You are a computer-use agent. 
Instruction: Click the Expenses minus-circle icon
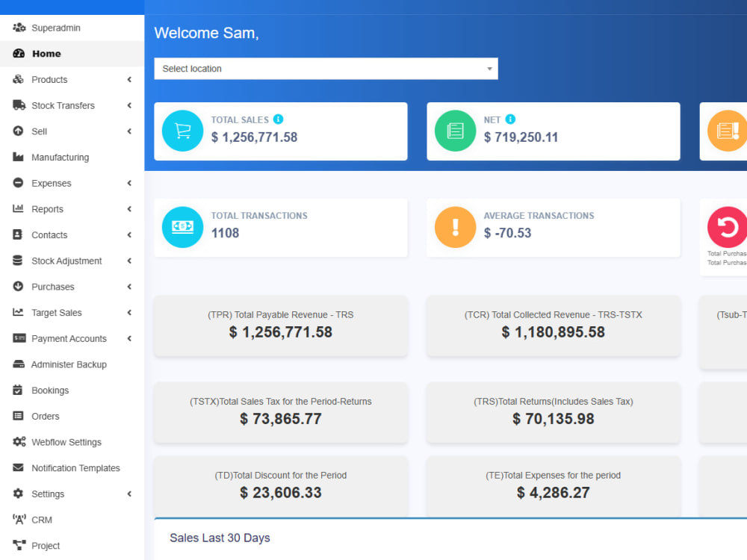point(18,182)
